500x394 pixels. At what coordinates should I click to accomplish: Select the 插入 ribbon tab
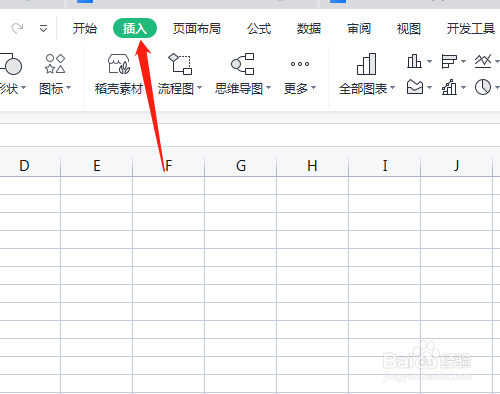pyautogui.click(x=135, y=28)
